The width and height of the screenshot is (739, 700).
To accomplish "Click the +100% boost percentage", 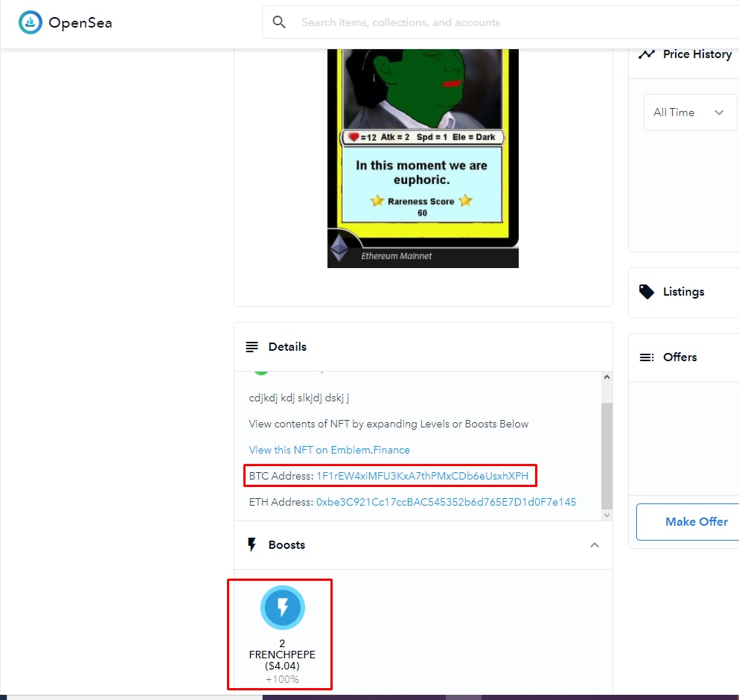I will tap(282, 679).
